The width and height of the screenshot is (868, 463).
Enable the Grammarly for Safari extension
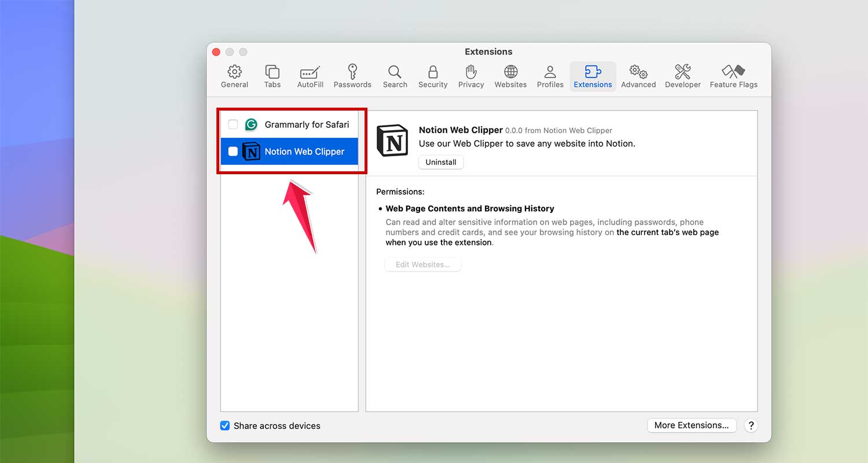click(233, 124)
